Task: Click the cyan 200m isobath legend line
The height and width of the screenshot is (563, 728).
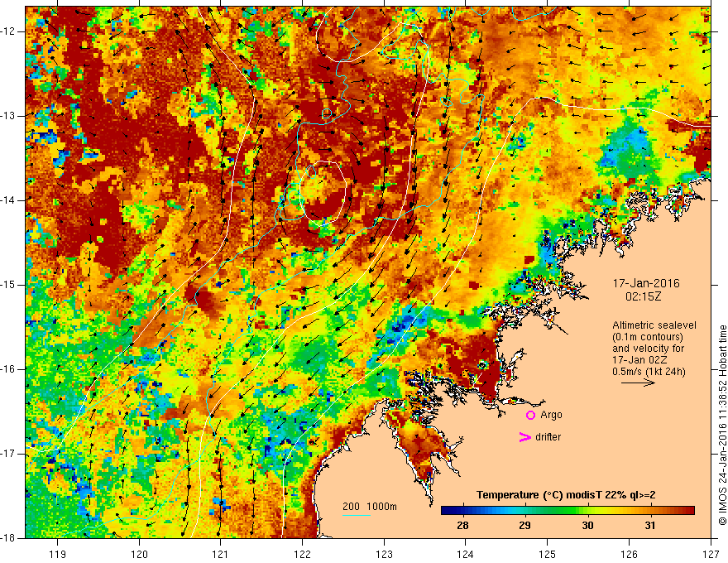Action: (x=356, y=515)
